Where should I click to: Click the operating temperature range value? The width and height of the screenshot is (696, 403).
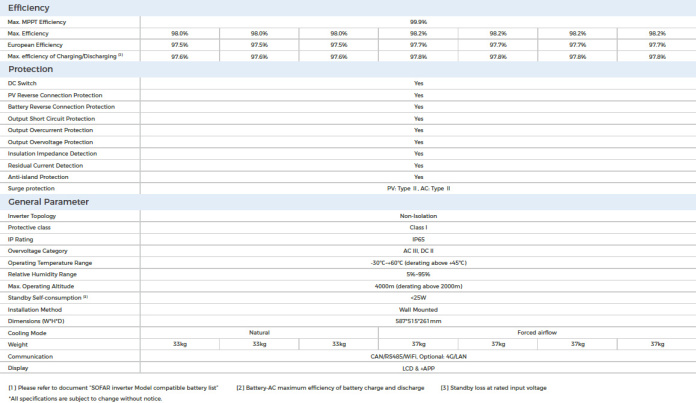418,262
